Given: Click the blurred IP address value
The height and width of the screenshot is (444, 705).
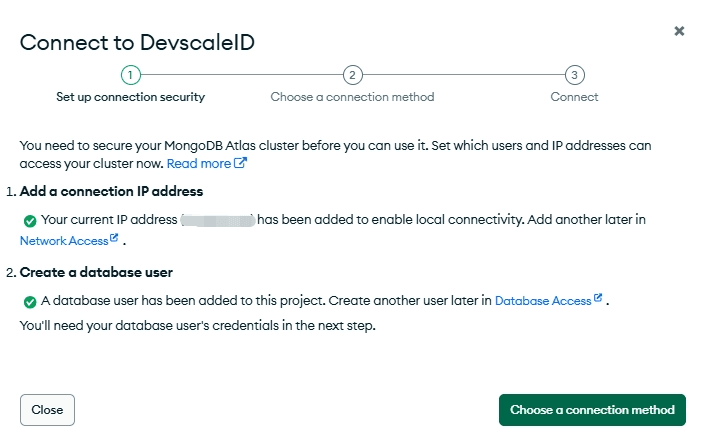Looking at the screenshot, I should click(218, 220).
